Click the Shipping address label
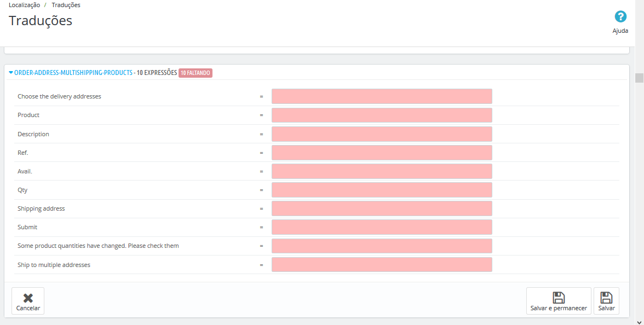Viewport: 644px width, 325px height. pos(41,208)
